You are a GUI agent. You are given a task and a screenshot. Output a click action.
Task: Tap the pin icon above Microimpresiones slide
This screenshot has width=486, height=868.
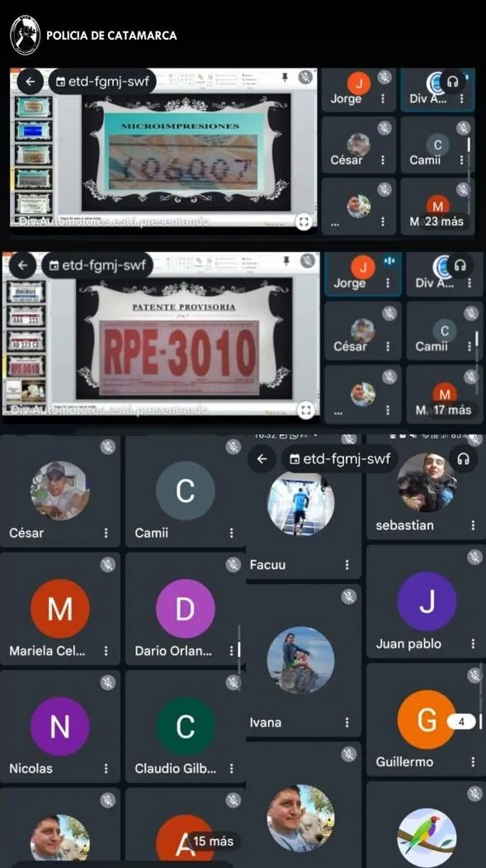(x=285, y=77)
